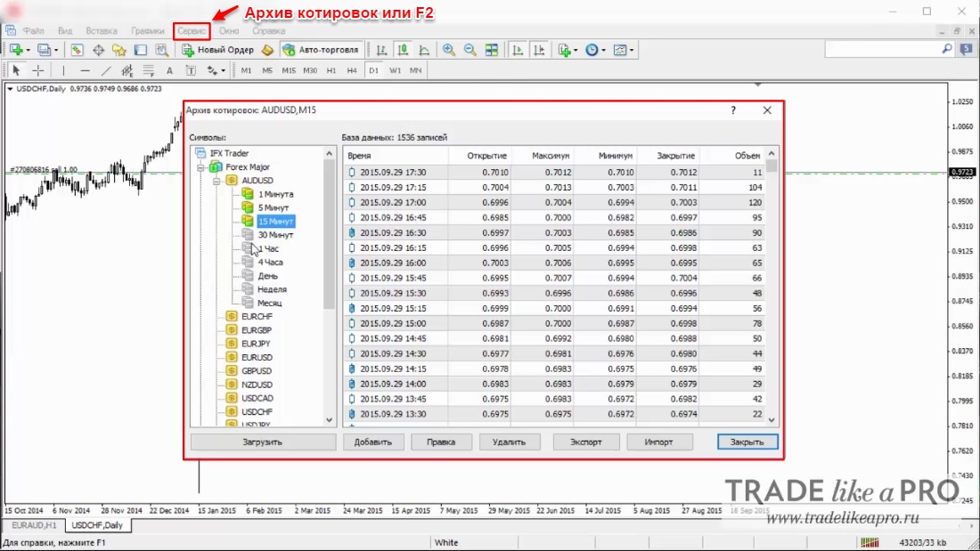Open the Profiles dropdown arrow
Screen dimensions: 980x551
56,50
